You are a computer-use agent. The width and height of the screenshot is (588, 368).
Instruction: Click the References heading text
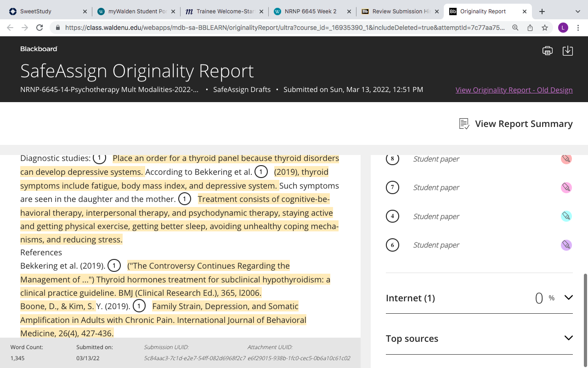[41, 252]
